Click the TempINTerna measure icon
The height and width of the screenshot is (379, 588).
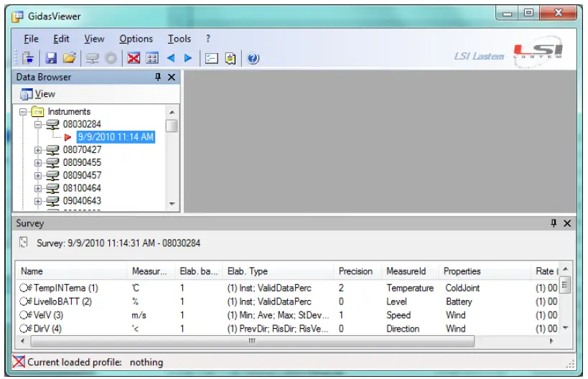pos(26,288)
